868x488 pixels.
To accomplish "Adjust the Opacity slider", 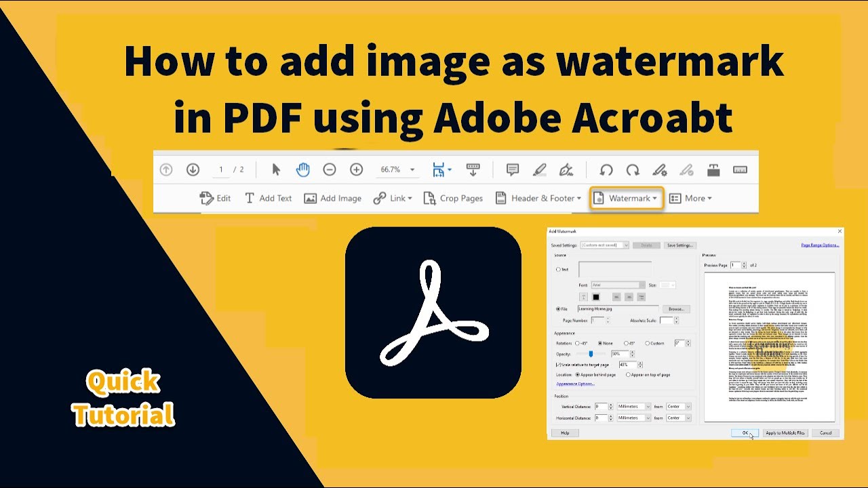I will (591, 354).
